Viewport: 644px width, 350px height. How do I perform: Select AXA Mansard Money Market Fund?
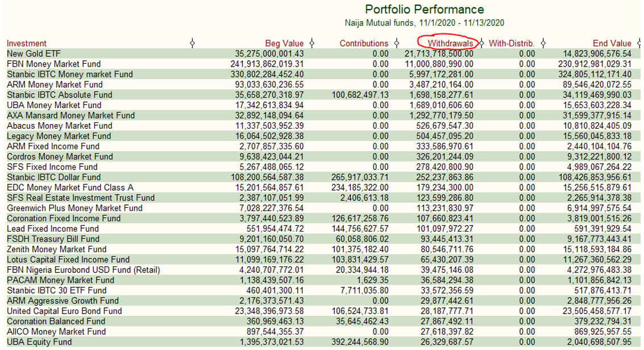323,115
